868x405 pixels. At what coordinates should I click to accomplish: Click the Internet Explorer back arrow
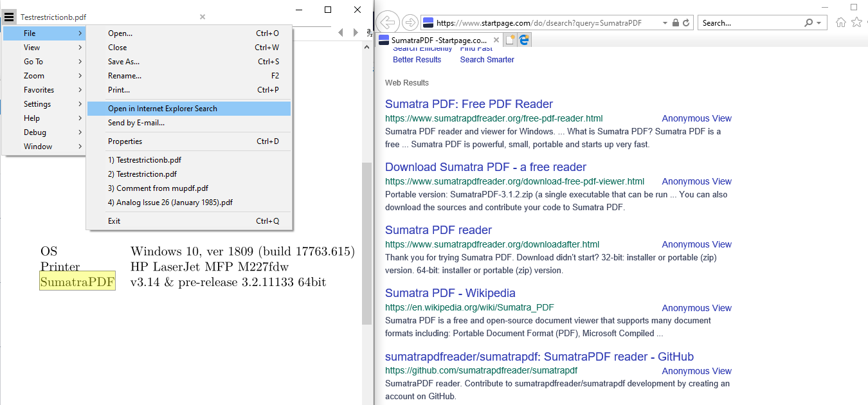[387, 22]
